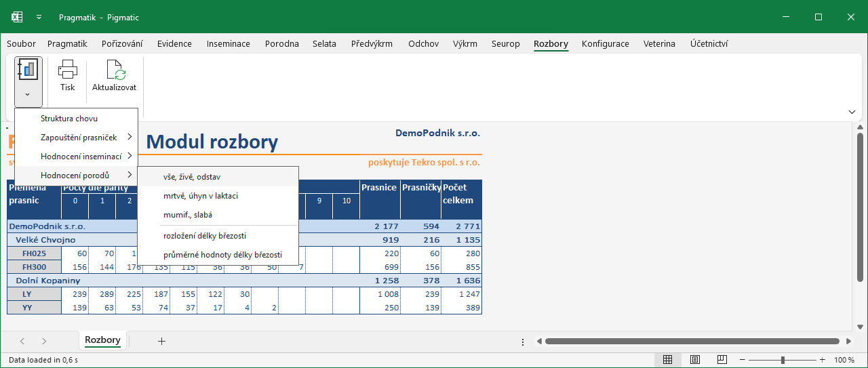This screenshot has width=868, height=368.
Task: Click the vertical scrollbar up arrow
Action: [x=860, y=127]
